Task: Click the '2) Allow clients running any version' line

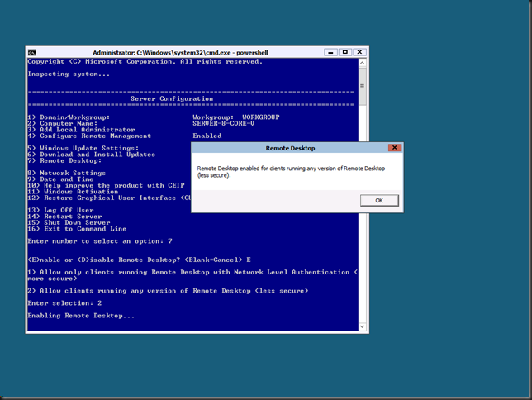Action: 168,291
